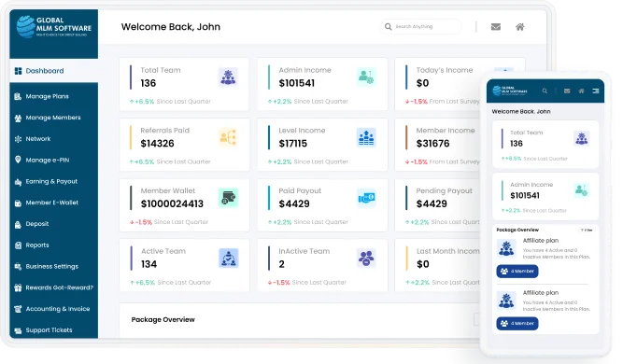Click the Network sidebar icon
Screen dimensions: 623x364
18,139
